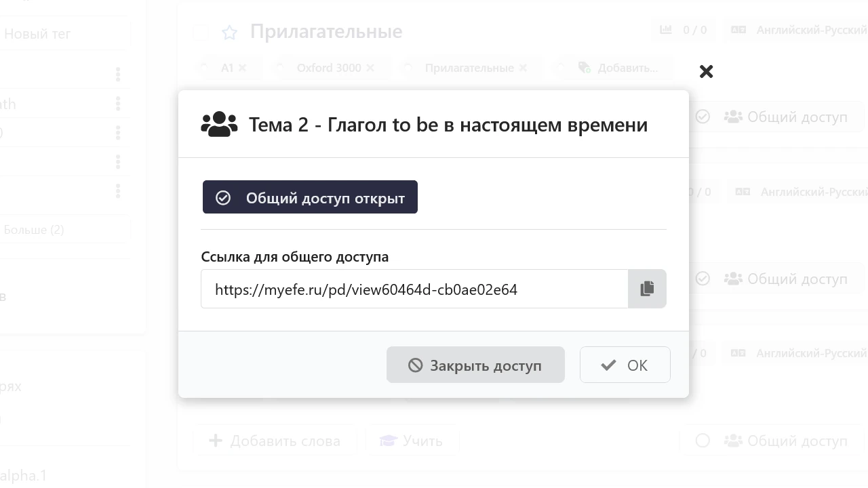Image resolution: width=868 pixels, height=488 pixels.
Task: Start learning with the Учить button
Action: click(412, 441)
